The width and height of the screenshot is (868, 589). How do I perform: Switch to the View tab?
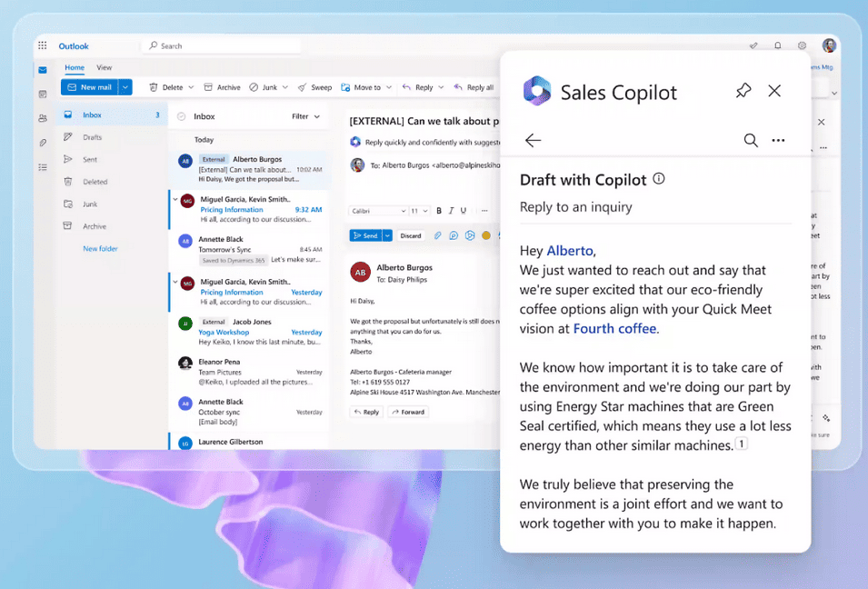click(105, 67)
